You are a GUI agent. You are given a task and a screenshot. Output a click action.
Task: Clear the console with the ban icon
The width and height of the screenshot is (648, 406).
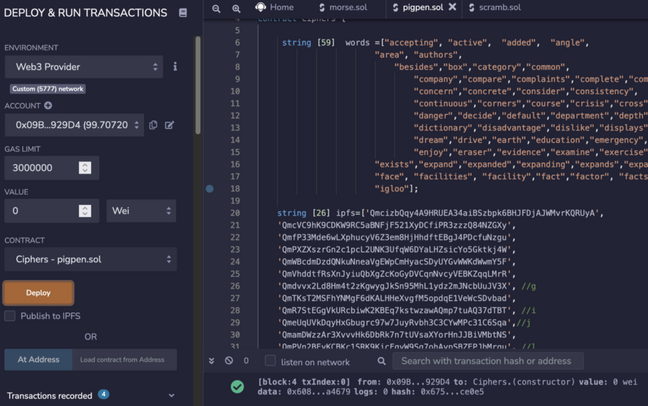click(229, 361)
